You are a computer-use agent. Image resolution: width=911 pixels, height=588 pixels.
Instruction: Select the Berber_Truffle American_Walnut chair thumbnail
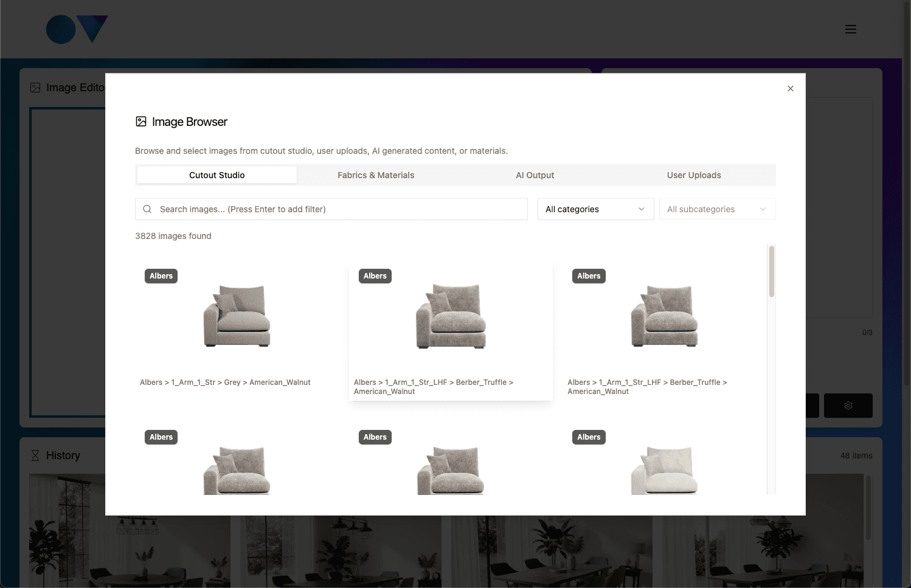(451, 316)
